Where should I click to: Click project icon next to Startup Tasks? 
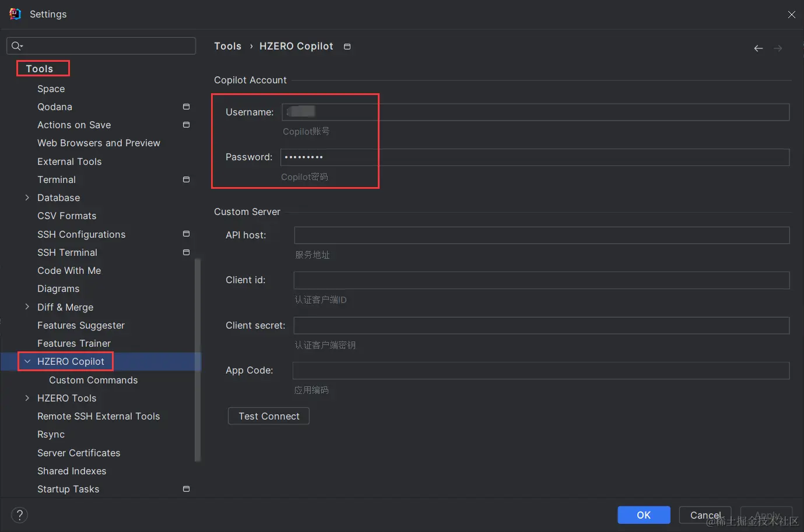[186, 489]
